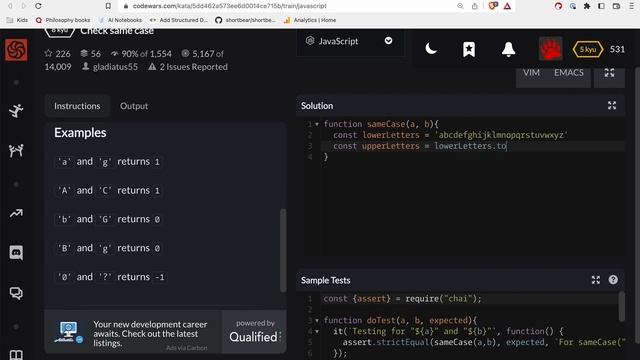
Task: Open the shortbear GitHub bookmark
Action: pyautogui.click(x=246, y=20)
